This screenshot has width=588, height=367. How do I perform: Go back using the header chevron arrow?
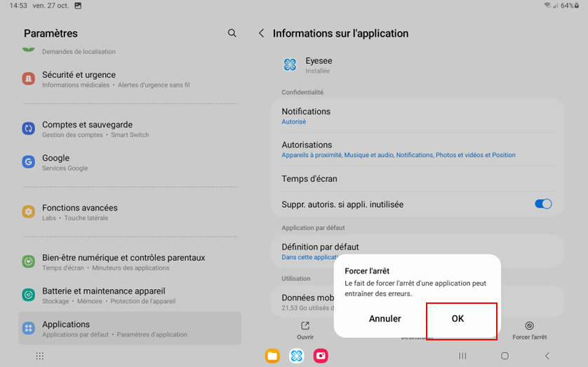point(262,33)
